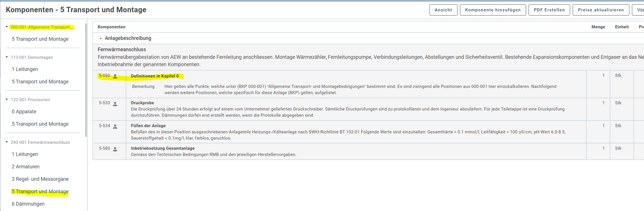The height and width of the screenshot is (211, 644).
Task: Click the sidebar vertical scrollbar
Action: click(x=86, y=80)
